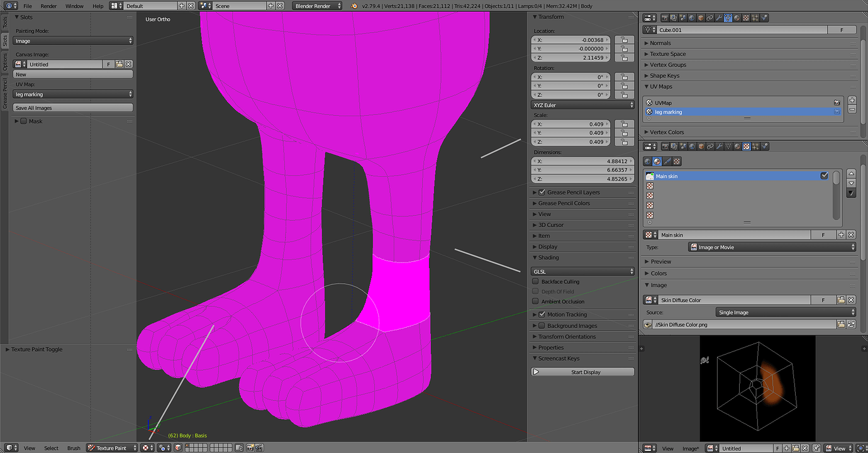Select the UVMap row in UV Maps list

pos(743,103)
